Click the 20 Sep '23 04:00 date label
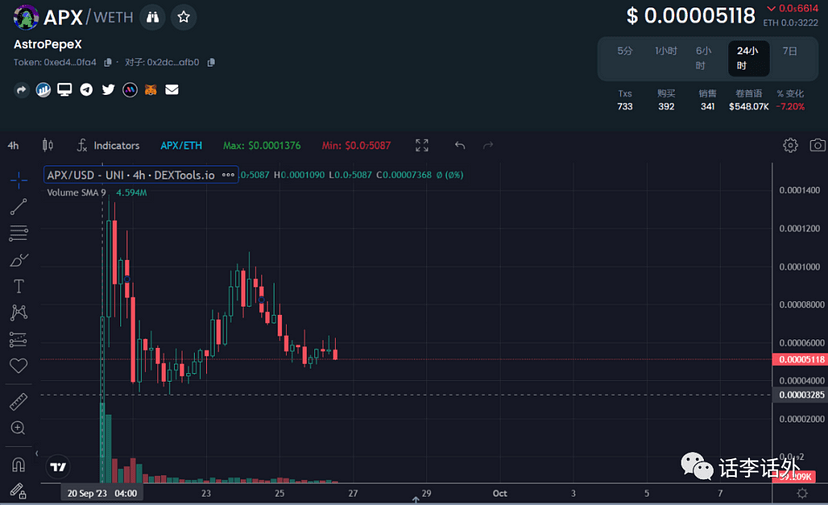 [102, 493]
